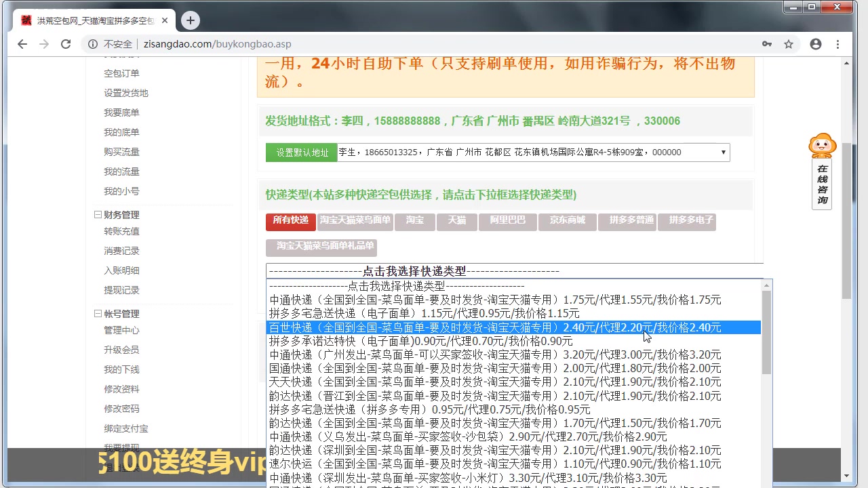
Task: Select the 淘宝天猫菜鸟面单 filter tab
Action: pos(355,222)
